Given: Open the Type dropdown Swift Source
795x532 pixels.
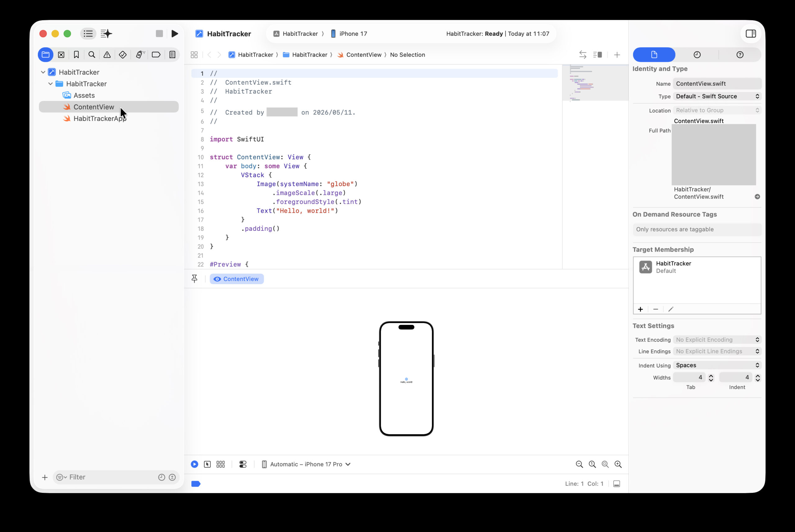Looking at the screenshot, I should tap(717, 96).
